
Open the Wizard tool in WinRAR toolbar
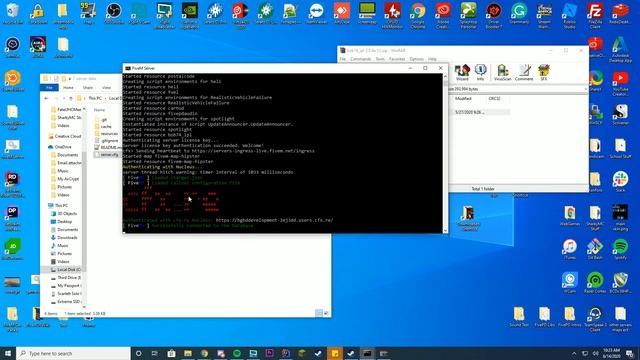point(462,73)
